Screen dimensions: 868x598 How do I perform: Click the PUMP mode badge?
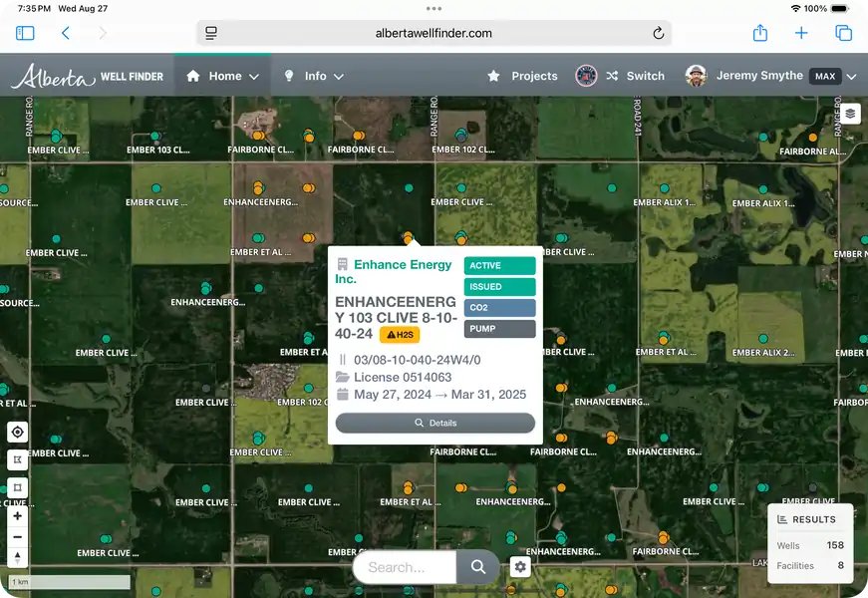pyautogui.click(x=500, y=329)
